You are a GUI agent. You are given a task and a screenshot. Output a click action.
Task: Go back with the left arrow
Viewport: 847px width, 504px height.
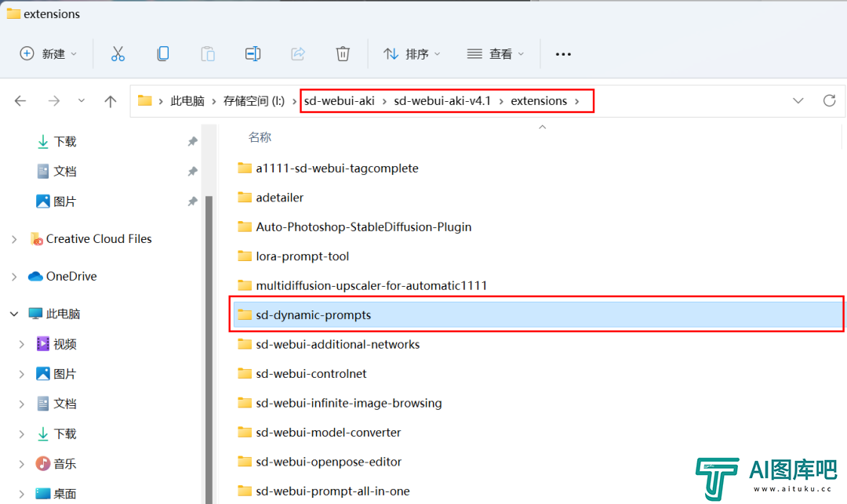point(20,101)
